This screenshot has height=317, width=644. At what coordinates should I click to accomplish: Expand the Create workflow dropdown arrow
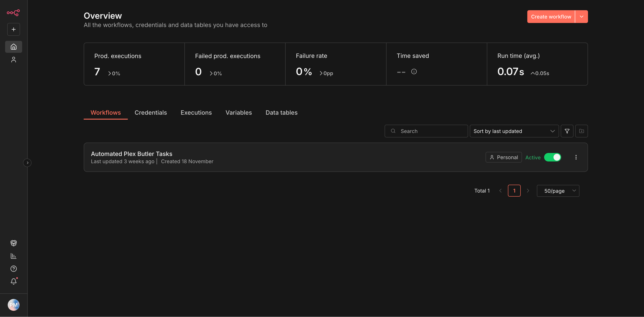(581, 17)
